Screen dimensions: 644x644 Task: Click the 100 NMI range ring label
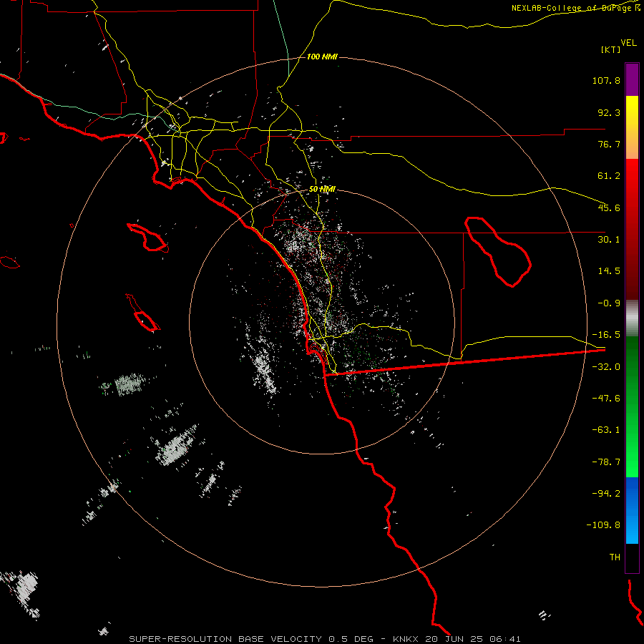point(322,57)
